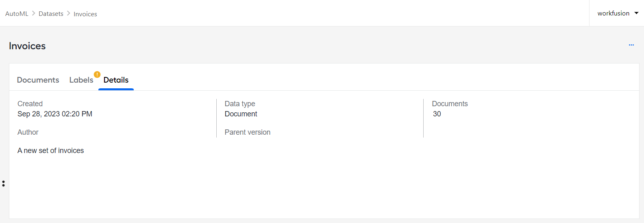Click the description A new set of invoices

[x=51, y=151]
